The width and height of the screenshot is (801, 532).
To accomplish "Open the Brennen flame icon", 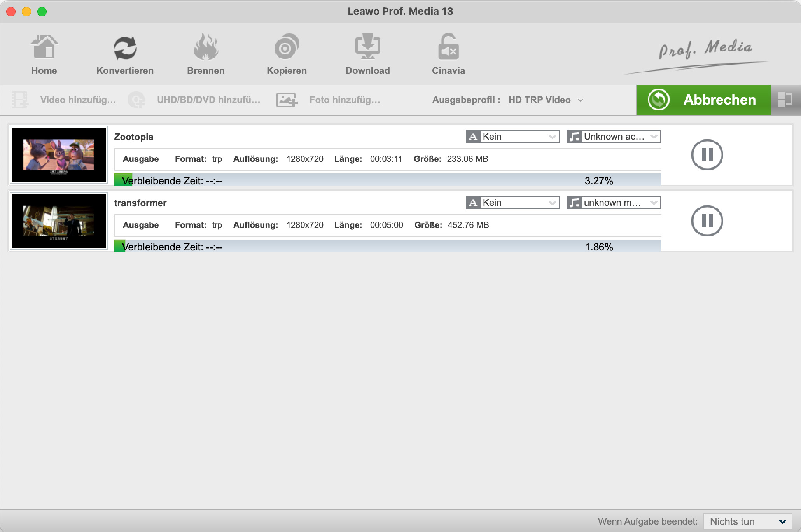I will coord(206,47).
